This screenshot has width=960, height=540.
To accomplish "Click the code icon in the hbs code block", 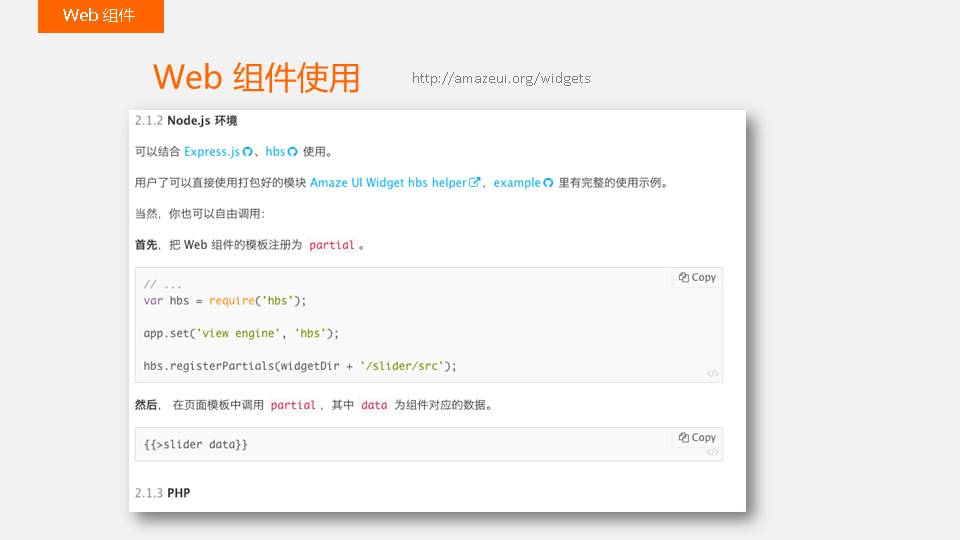I will tap(712, 373).
